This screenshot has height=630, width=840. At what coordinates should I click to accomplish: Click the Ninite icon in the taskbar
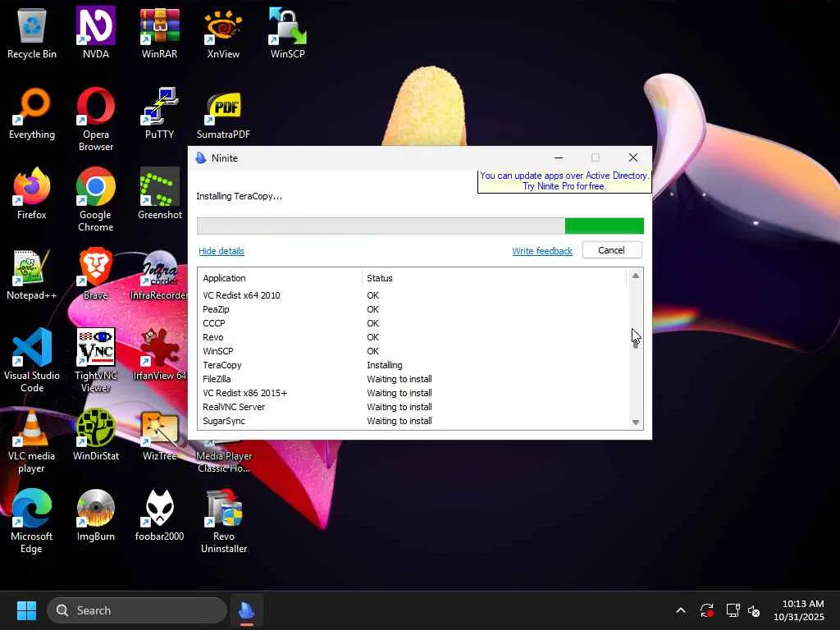(x=246, y=610)
